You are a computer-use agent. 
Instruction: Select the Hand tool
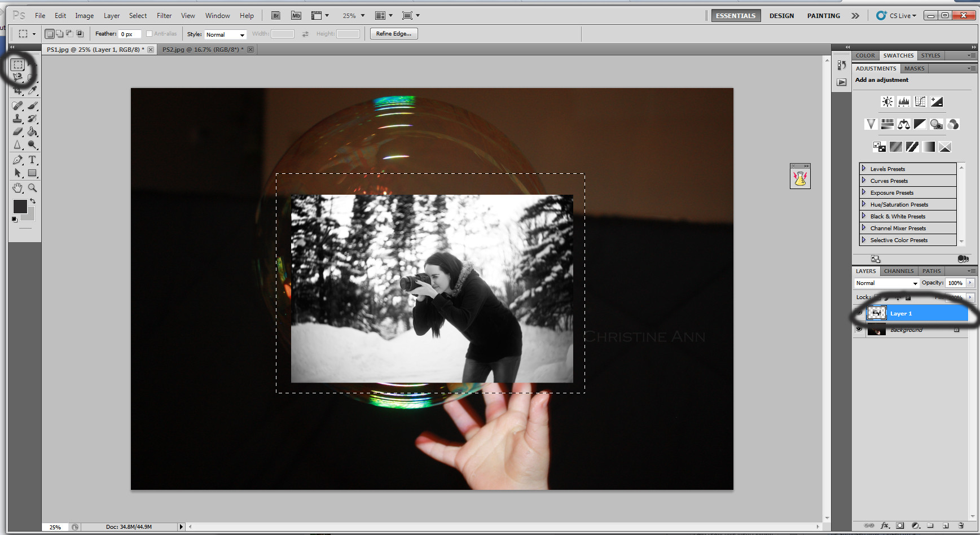(x=18, y=188)
